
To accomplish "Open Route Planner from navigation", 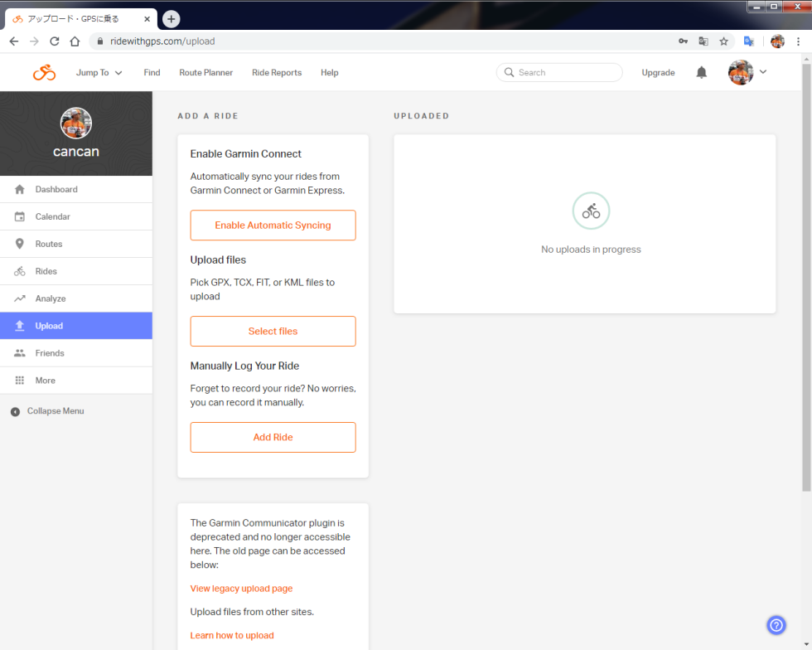I will coord(206,73).
